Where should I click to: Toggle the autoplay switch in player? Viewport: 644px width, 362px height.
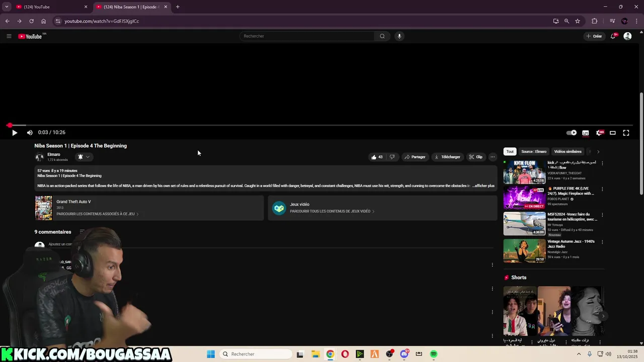pos(572,133)
